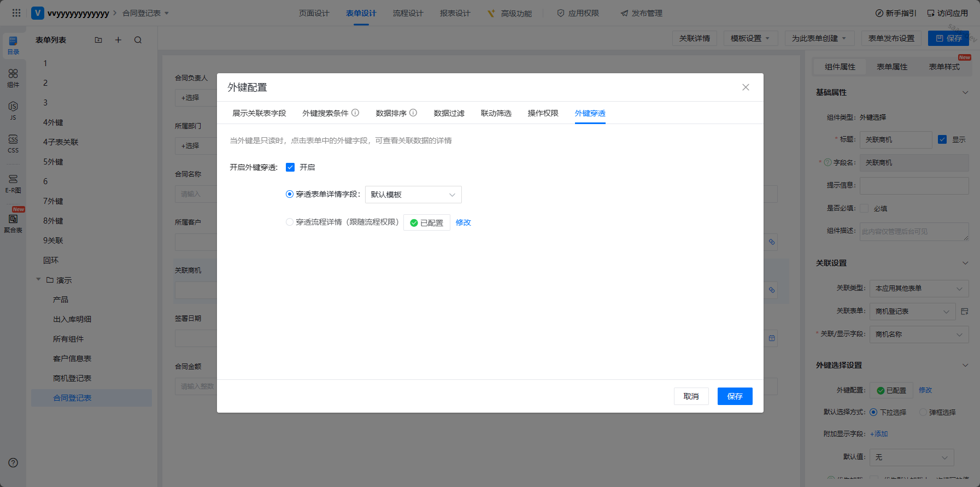The width and height of the screenshot is (980, 487).
Task: Open the 默认模板 dropdown
Action: (x=413, y=195)
